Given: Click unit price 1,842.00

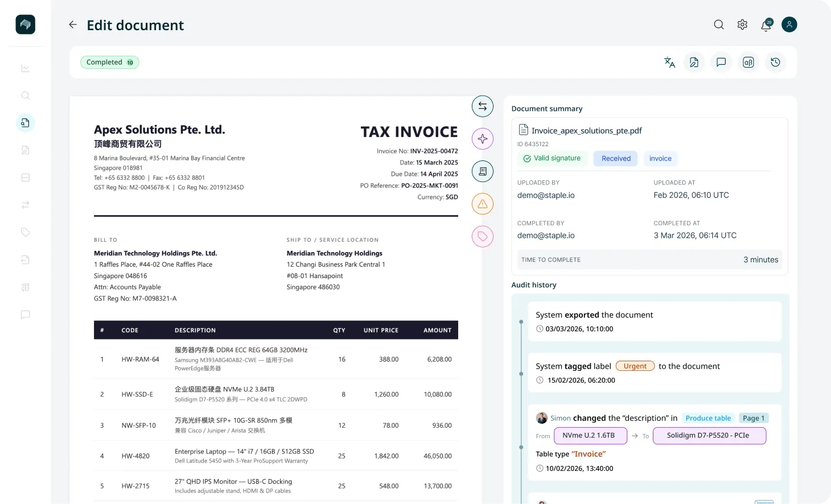Looking at the screenshot, I should click(x=386, y=456).
